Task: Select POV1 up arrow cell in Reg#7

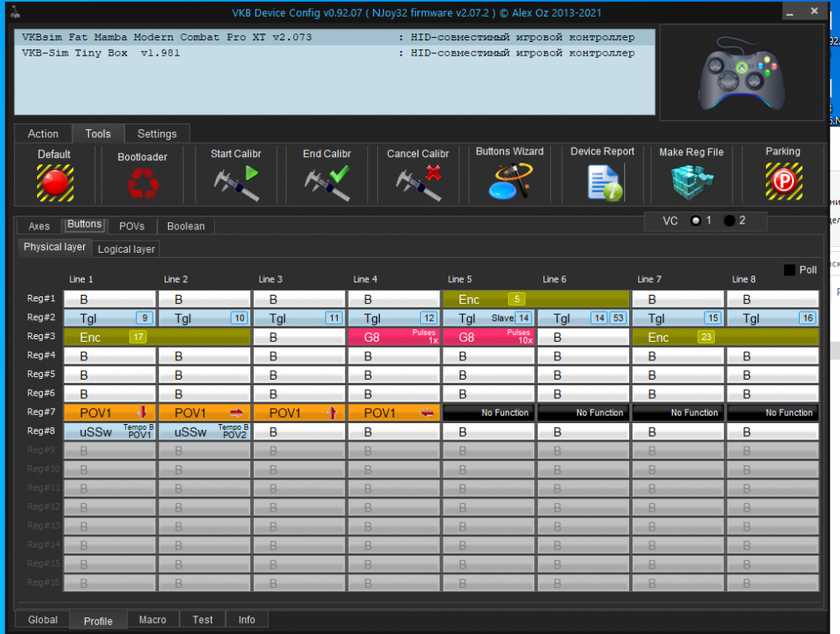Action: (300, 413)
